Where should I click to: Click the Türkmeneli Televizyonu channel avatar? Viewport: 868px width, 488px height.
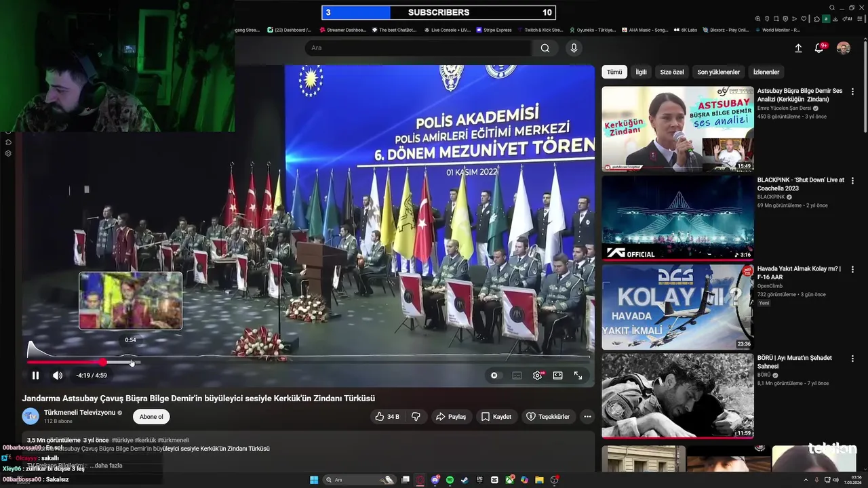[31, 416]
